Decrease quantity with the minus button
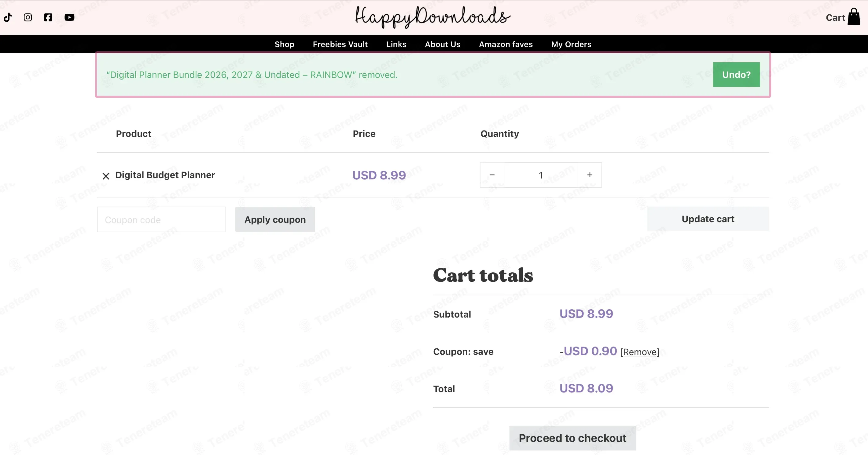Viewport: 868px width, 456px height. (x=492, y=175)
